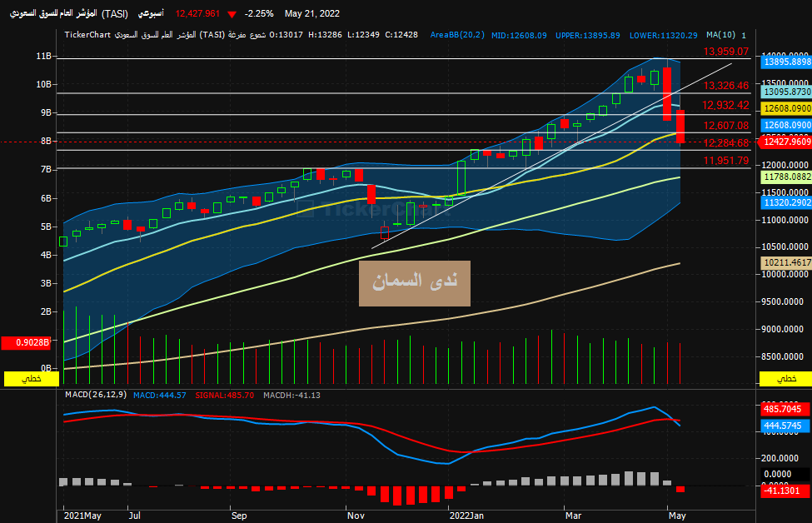Select the weekly interval label أسبوعي
This screenshot has height=523, width=812.
(x=151, y=13)
